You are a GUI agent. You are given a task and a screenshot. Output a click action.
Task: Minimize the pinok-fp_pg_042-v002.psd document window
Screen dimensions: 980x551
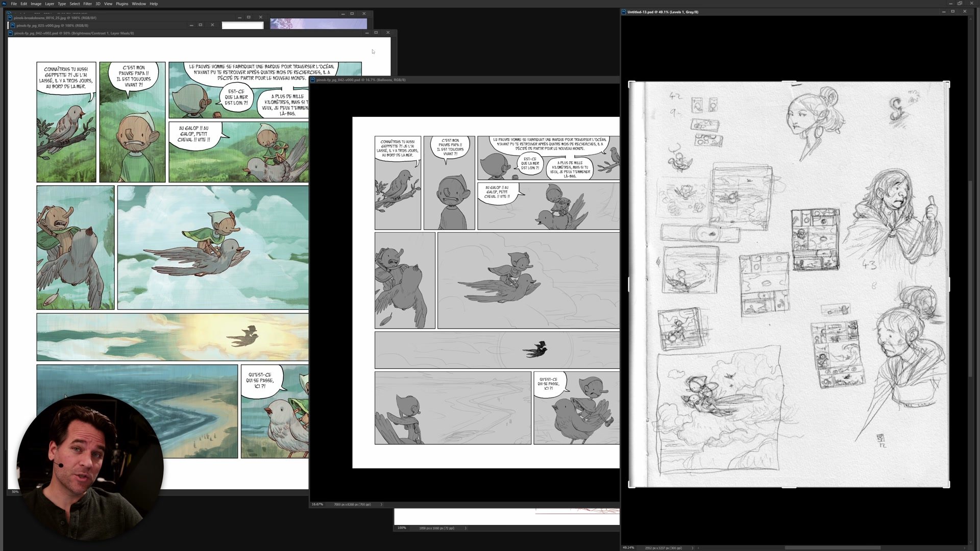(x=366, y=33)
